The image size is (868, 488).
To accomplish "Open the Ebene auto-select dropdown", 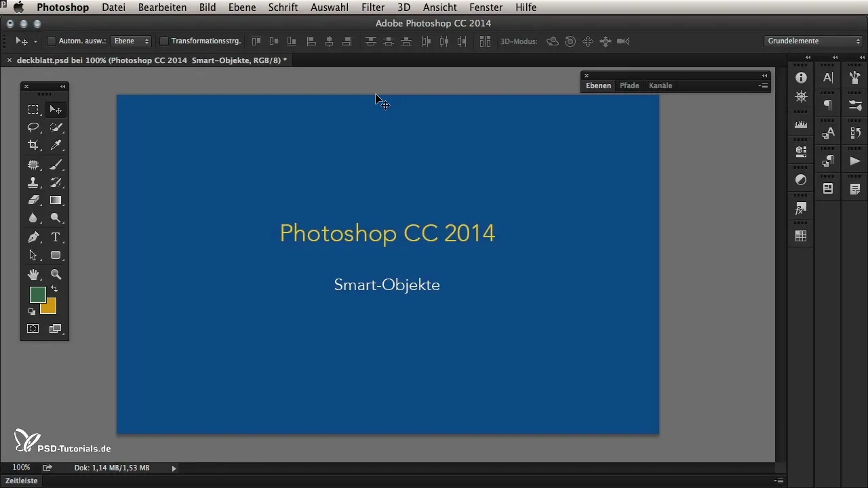I will [x=130, y=41].
